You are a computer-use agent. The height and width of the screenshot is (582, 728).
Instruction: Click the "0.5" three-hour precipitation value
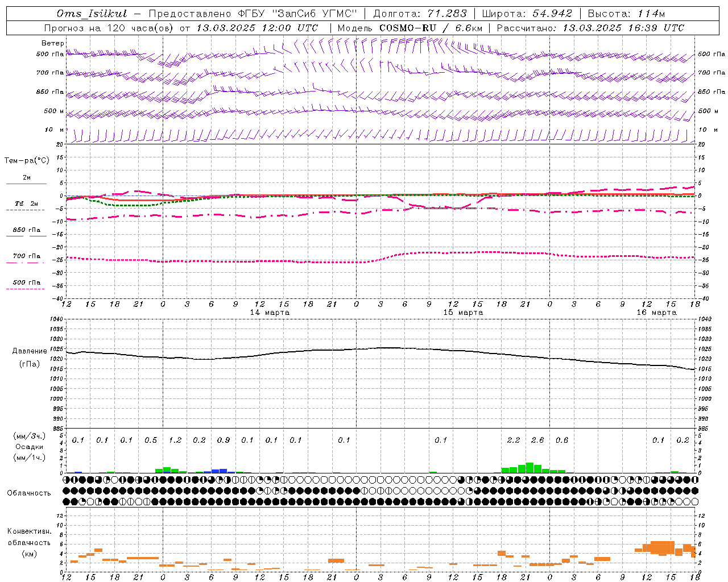(151, 440)
